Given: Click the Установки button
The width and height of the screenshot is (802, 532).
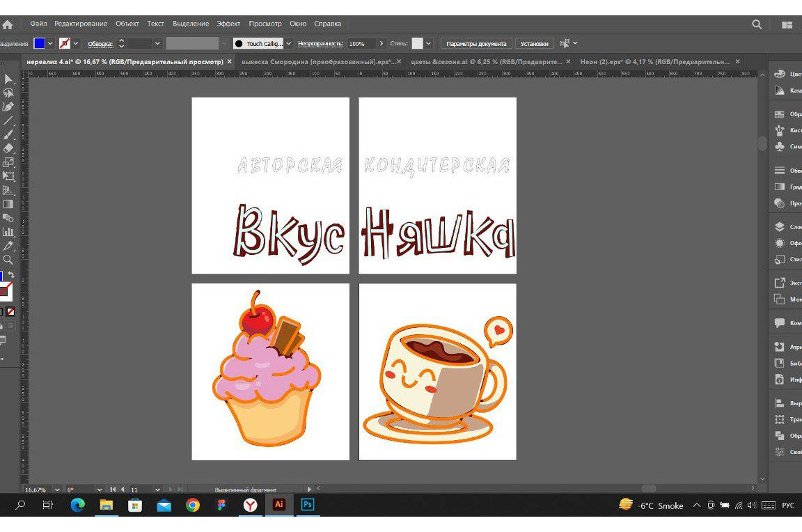Looking at the screenshot, I should point(535,43).
